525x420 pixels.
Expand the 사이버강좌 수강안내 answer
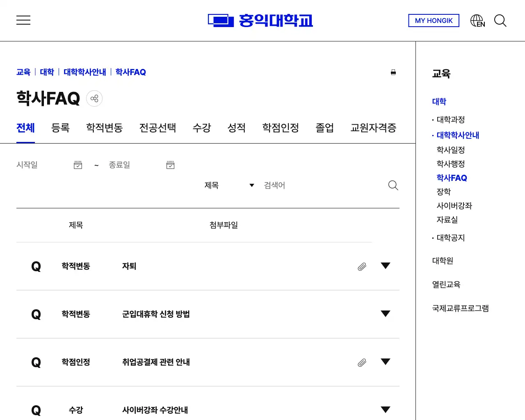[x=386, y=409]
